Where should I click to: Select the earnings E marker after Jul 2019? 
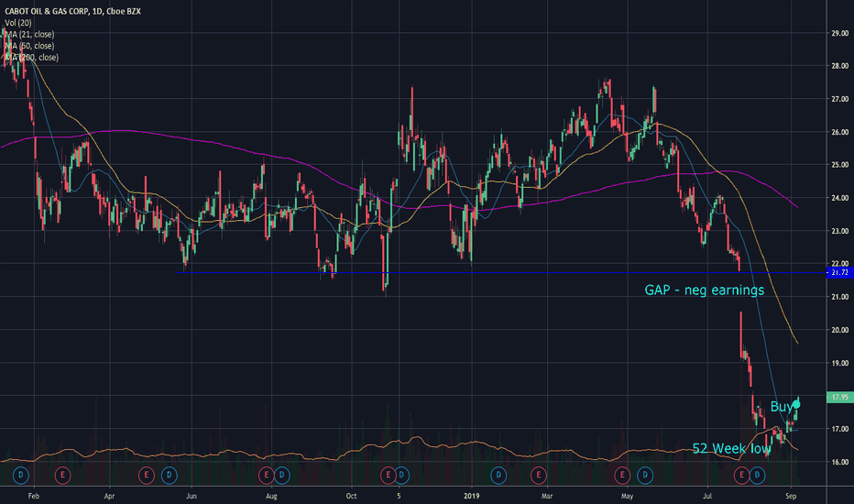click(x=741, y=475)
